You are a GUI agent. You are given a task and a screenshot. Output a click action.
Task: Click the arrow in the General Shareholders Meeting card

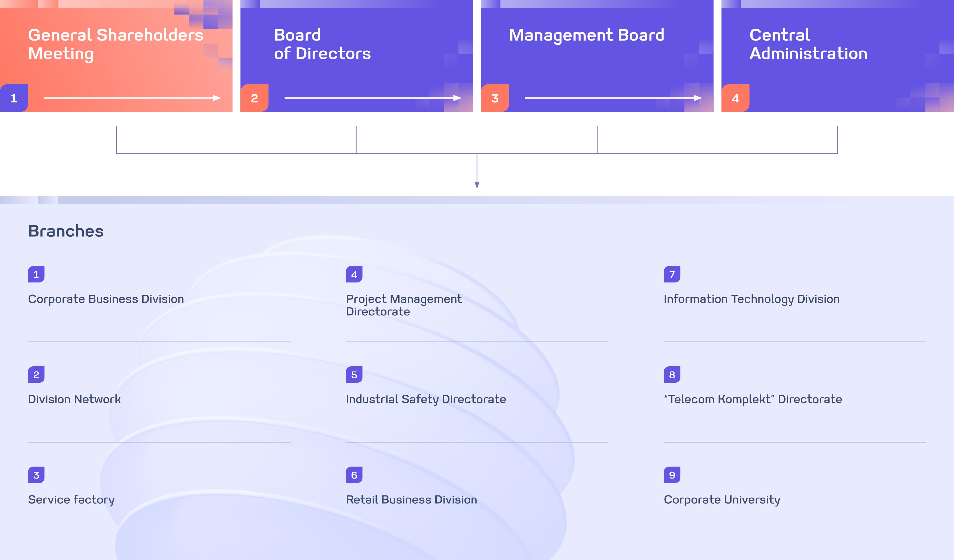[132, 98]
